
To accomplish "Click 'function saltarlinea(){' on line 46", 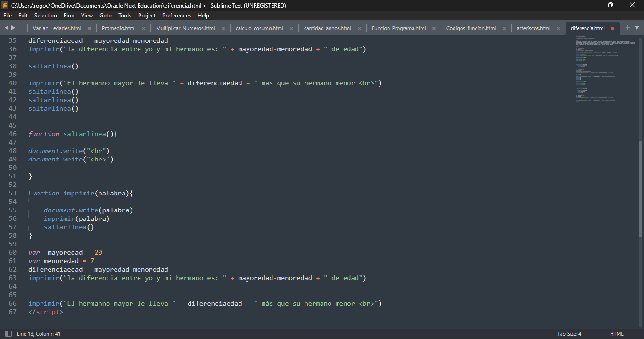I will coord(73,134).
